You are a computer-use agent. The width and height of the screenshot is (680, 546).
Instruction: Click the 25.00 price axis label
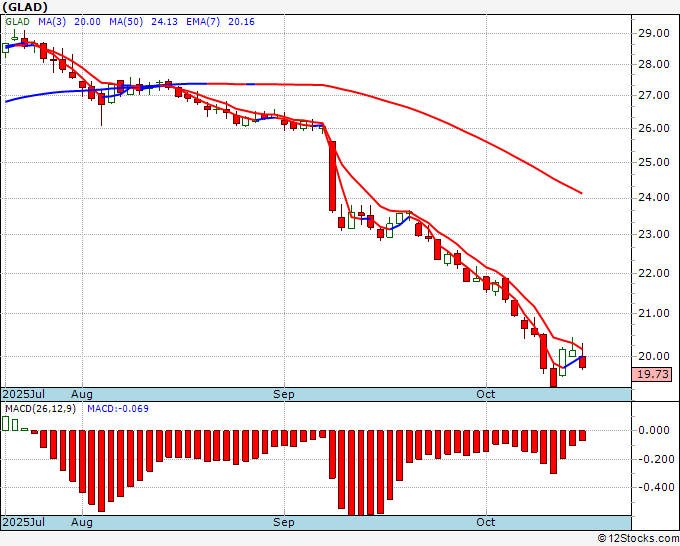click(x=653, y=162)
